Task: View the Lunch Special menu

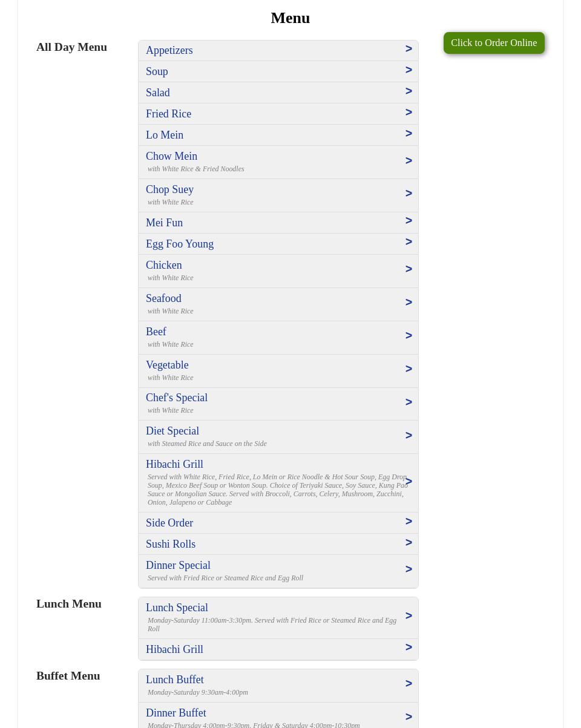Action: coord(177,608)
